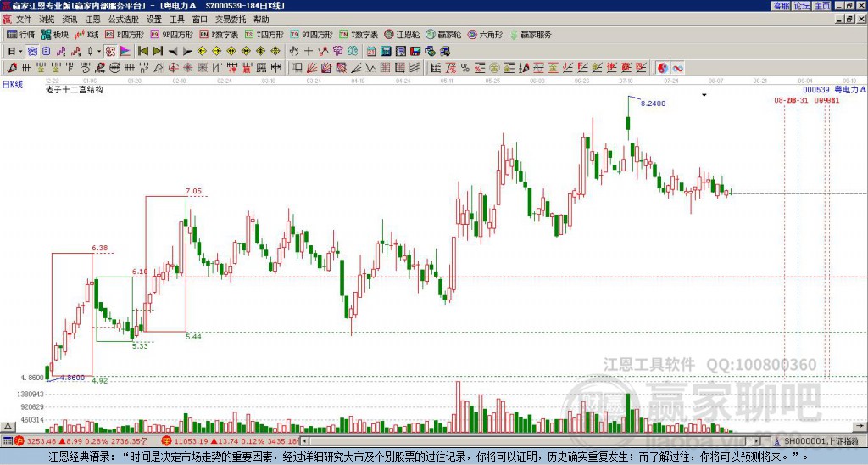The image size is (868, 465).
Task: Click the 节 solar term icon
Action: tap(337, 51)
